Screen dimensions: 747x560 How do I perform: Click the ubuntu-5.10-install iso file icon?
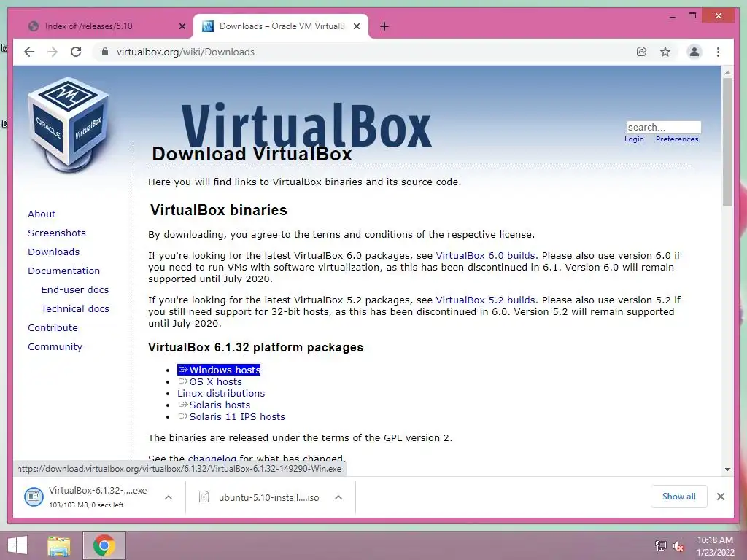pyautogui.click(x=204, y=497)
